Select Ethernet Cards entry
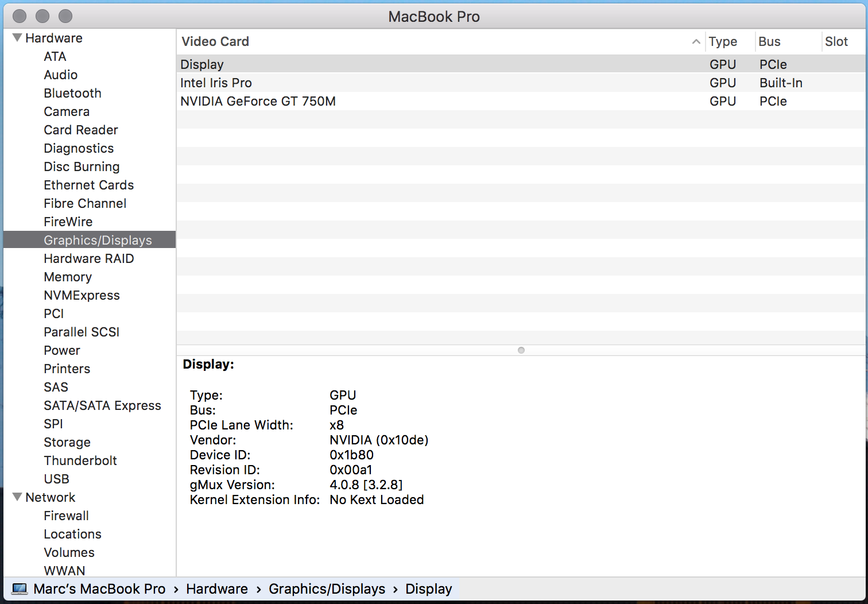The width and height of the screenshot is (868, 604). click(89, 185)
